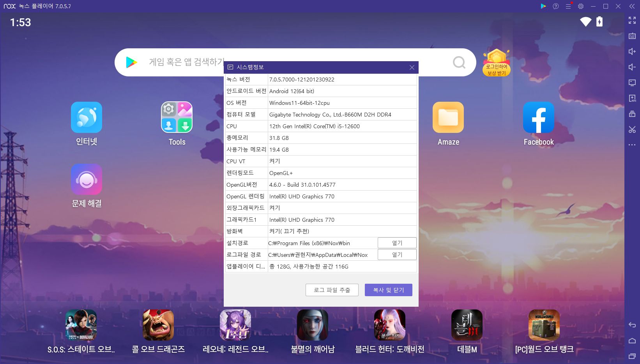Open the Play icon in the title bar
640x364 pixels.
click(543, 6)
